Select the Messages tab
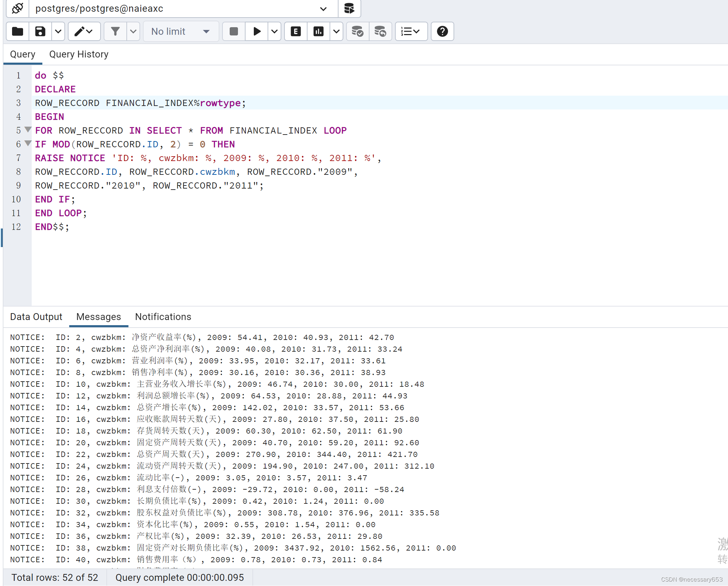Screen dimensions: 728x586 click(99, 317)
